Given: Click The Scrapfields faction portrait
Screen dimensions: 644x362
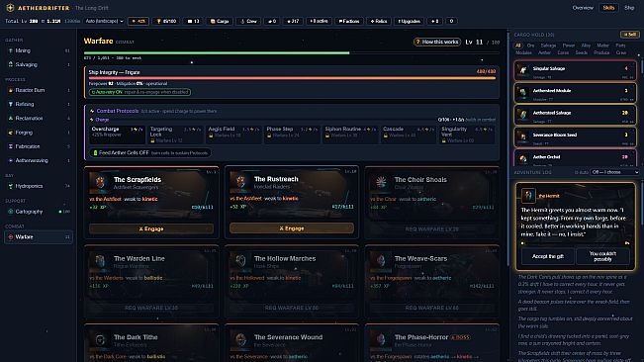Looking at the screenshot, I should pos(100,182).
